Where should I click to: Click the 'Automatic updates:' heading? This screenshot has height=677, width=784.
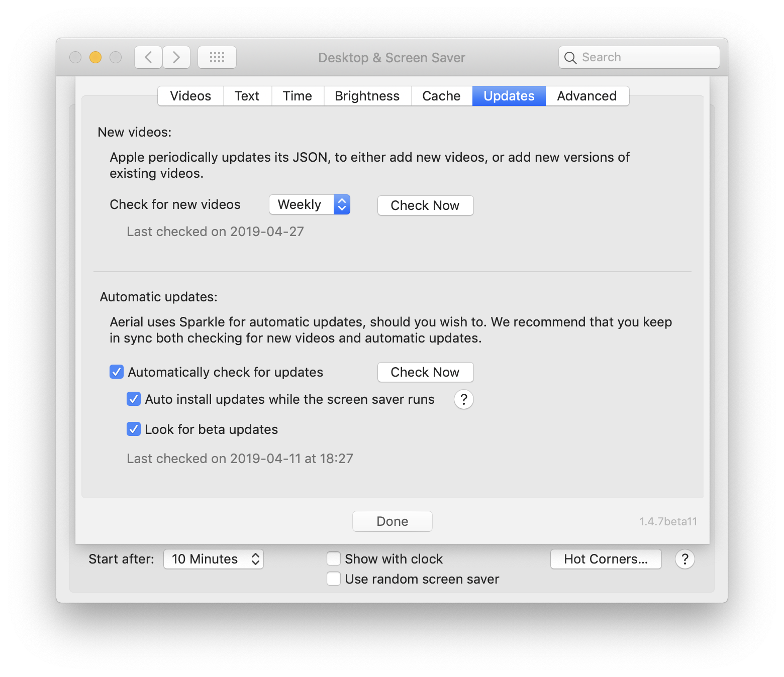159,297
